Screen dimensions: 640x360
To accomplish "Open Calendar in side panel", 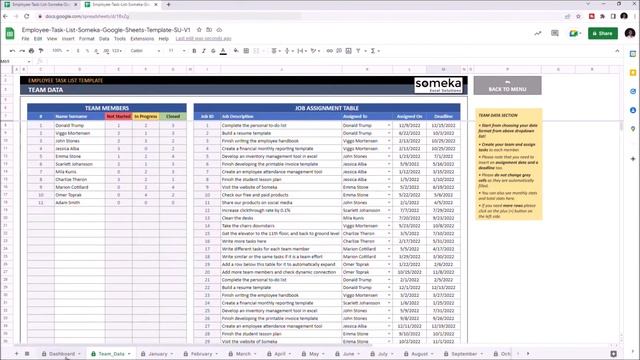I will 633,54.
